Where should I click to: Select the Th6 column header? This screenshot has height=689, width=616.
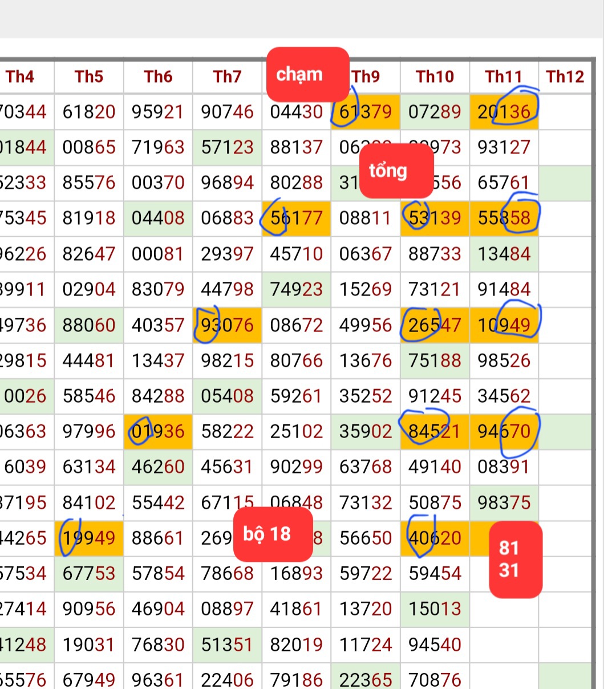point(158,76)
